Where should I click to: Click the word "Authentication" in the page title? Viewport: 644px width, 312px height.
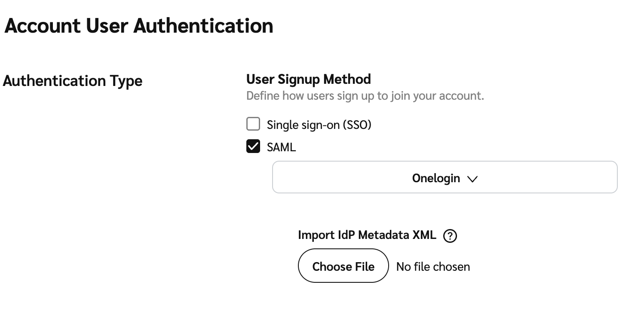coord(203,26)
